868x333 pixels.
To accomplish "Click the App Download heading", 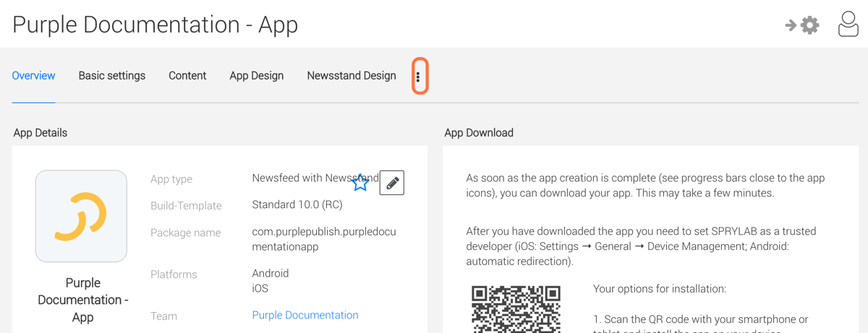I will [479, 133].
